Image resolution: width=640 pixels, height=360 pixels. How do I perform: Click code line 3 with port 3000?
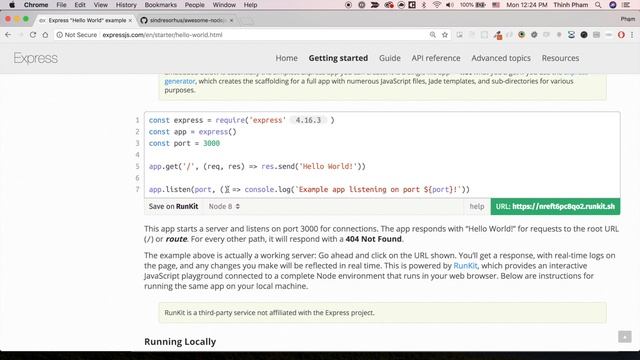[x=184, y=143]
